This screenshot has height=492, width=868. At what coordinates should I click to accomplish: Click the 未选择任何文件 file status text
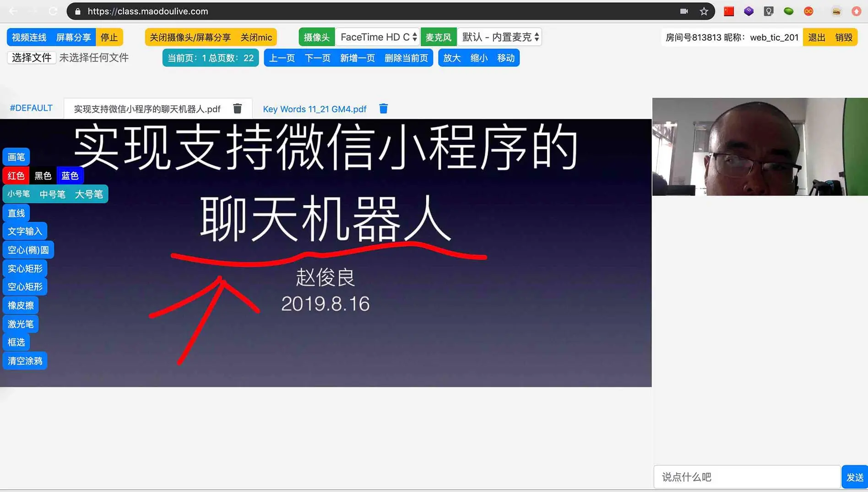pyautogui.click(x=94, y=57)
